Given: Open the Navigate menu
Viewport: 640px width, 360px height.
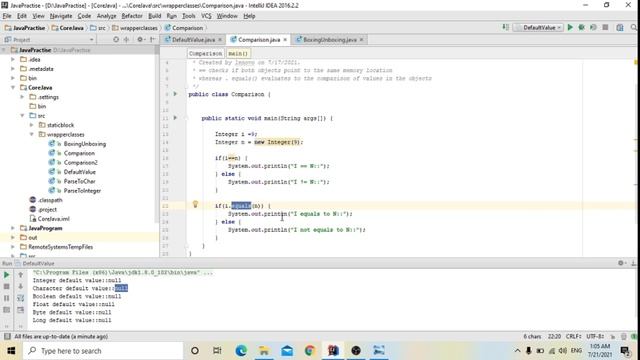Looking at the screenshot, I should point(61,16).
